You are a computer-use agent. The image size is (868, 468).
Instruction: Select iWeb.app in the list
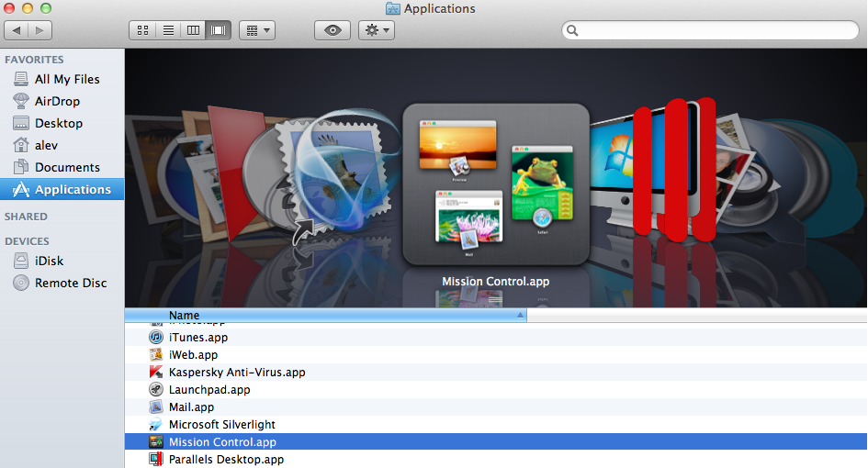(495, 354)
